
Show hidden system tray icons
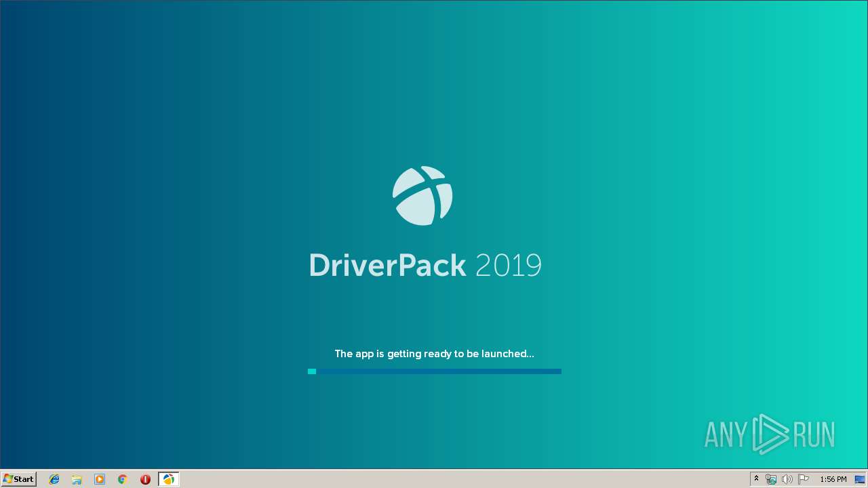(756, 479)
